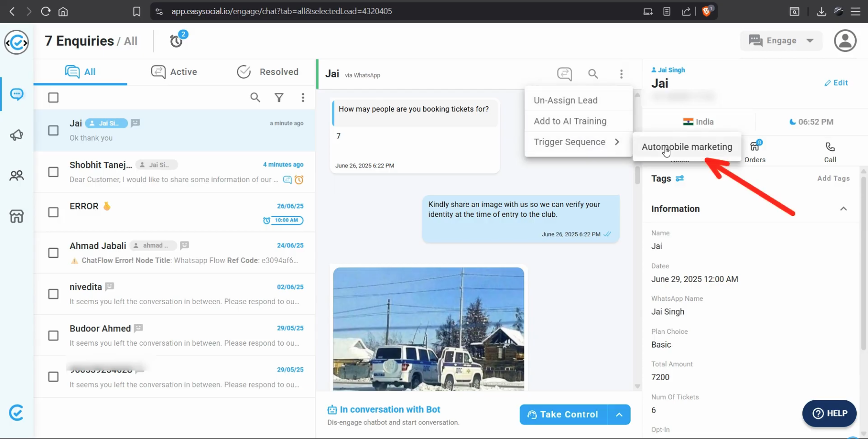Screen dimensions: 868x439
Task: Open the Engage dropdown menu
Action: [781, 41]
